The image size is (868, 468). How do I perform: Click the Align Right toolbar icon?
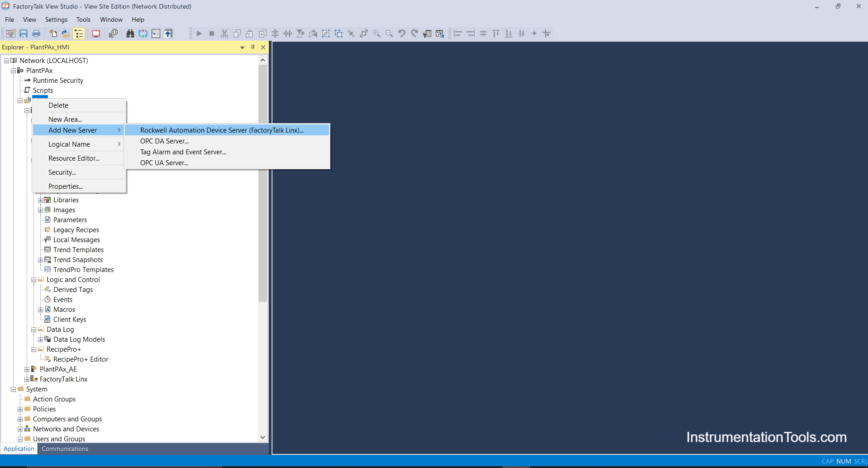click(471, 33)
